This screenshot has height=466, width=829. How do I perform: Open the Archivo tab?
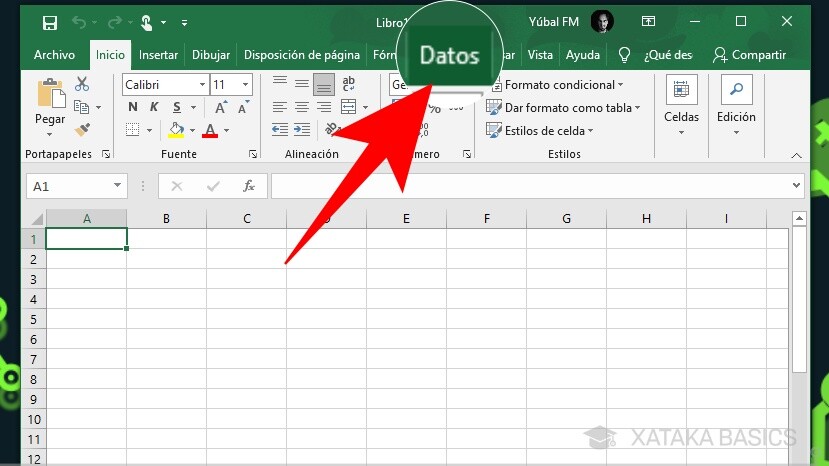click(54, 55)
